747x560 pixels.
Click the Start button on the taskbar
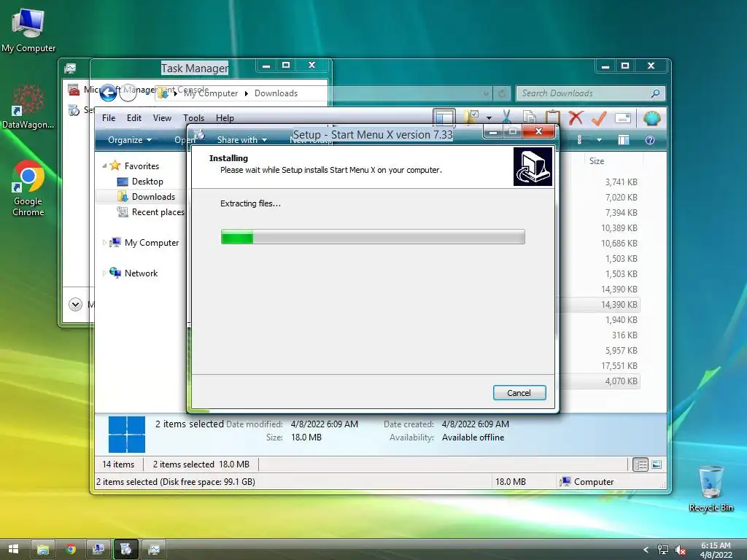(13, 549)
